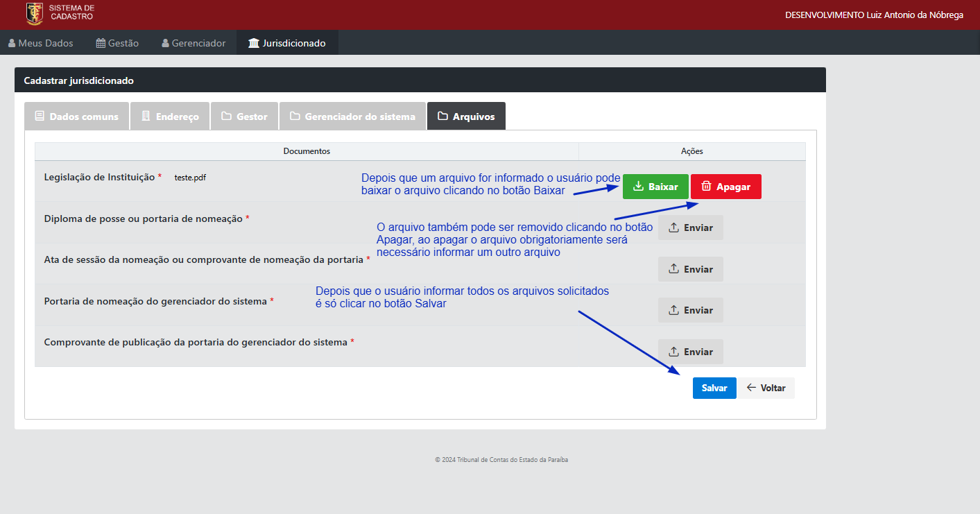Click the institution icon beside Jurisdicionado
Viewport: 980px width, 514px height.
pos(253,43)
